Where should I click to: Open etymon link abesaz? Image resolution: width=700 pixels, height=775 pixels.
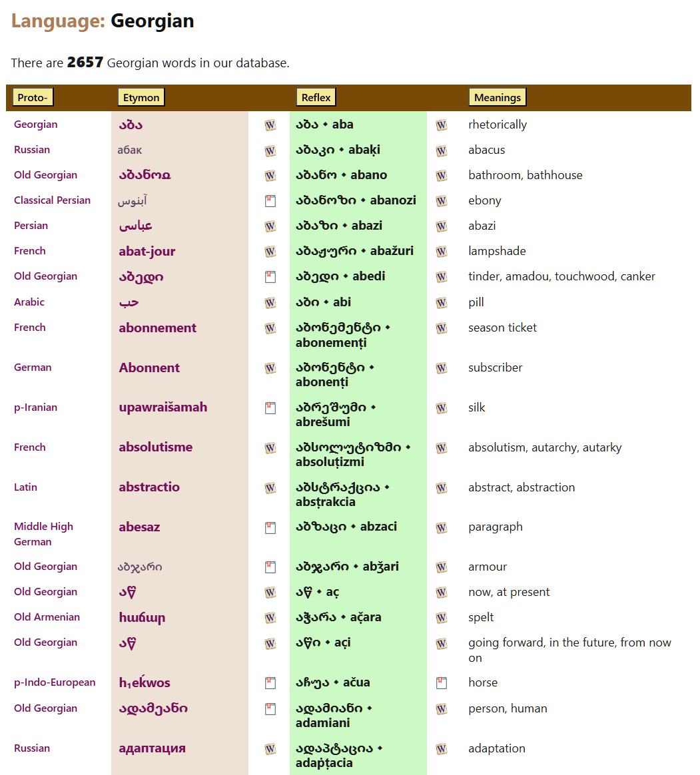(139, 527)
